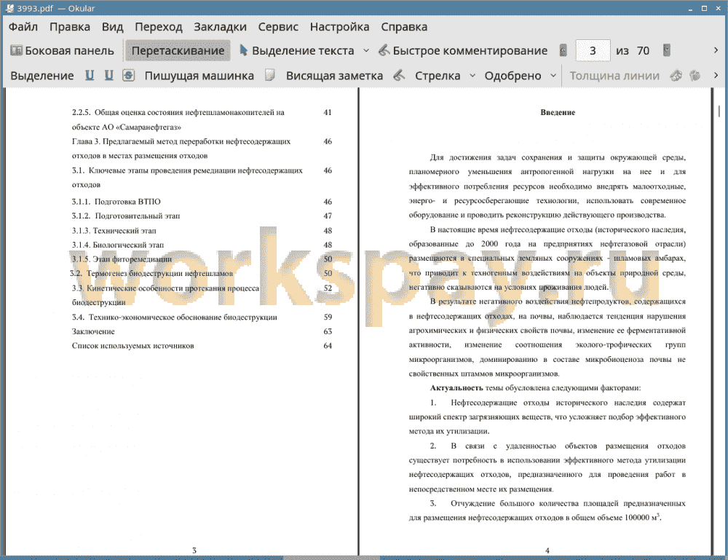Click the pen icon before Стрелка

click(x=399, y=75)
